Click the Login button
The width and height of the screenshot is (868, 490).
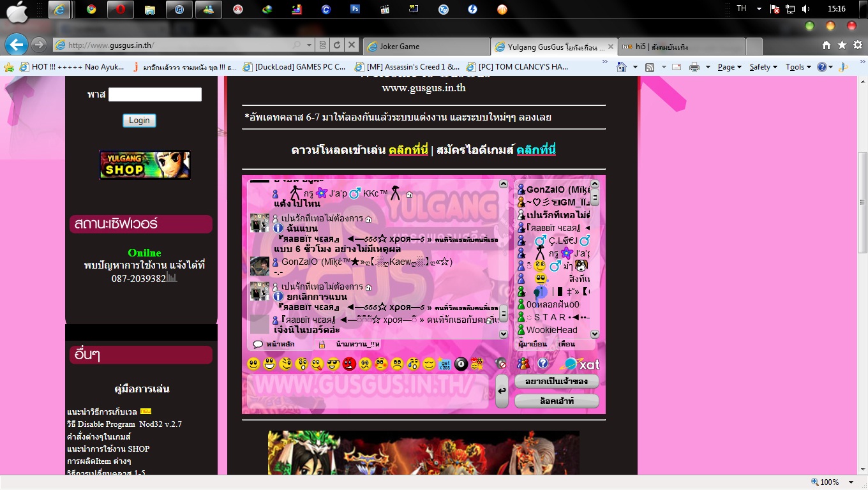[x=139, y=120]
